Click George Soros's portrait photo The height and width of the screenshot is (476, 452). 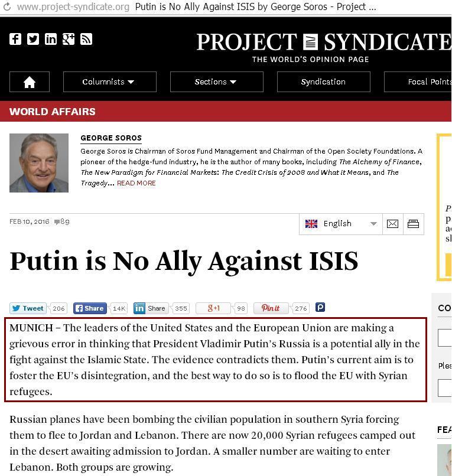pos(39,163)
